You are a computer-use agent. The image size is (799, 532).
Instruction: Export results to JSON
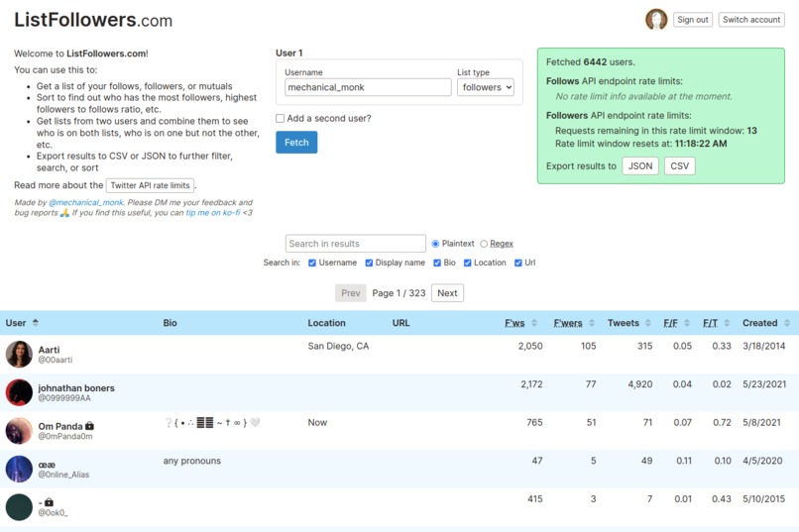coord(640,166)
